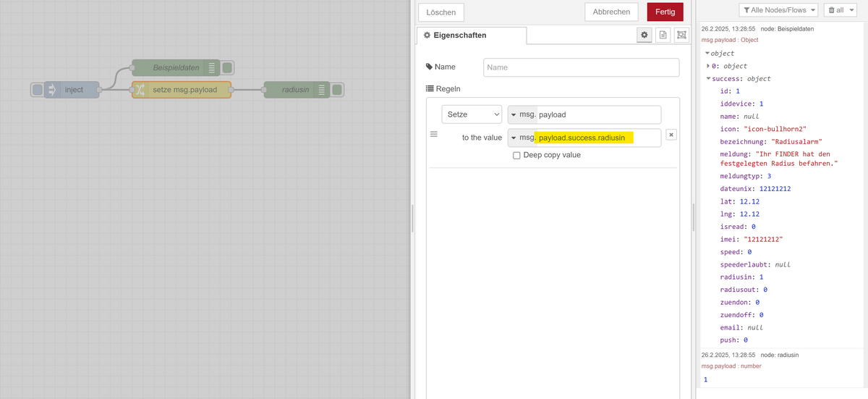Open node description document icon tab
868x399 pixels.
tap(663, 35)
